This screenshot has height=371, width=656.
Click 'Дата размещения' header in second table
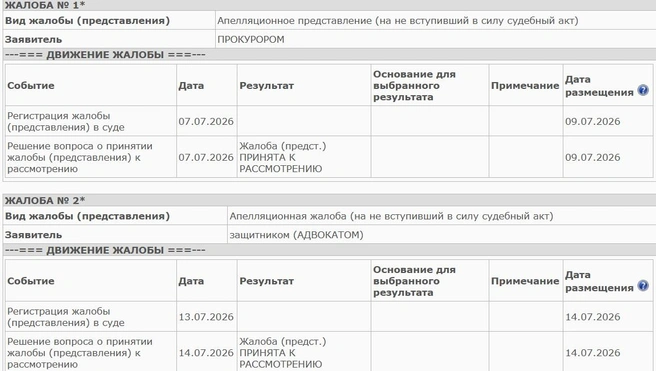tap(599, 281)
